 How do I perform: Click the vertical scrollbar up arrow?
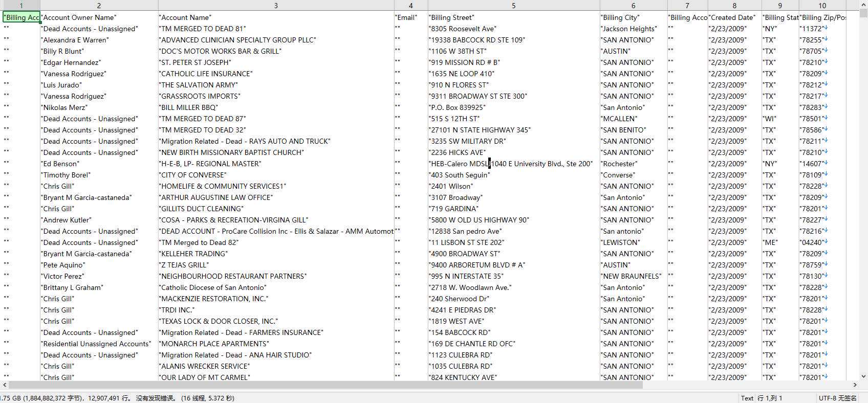point(863,5)
